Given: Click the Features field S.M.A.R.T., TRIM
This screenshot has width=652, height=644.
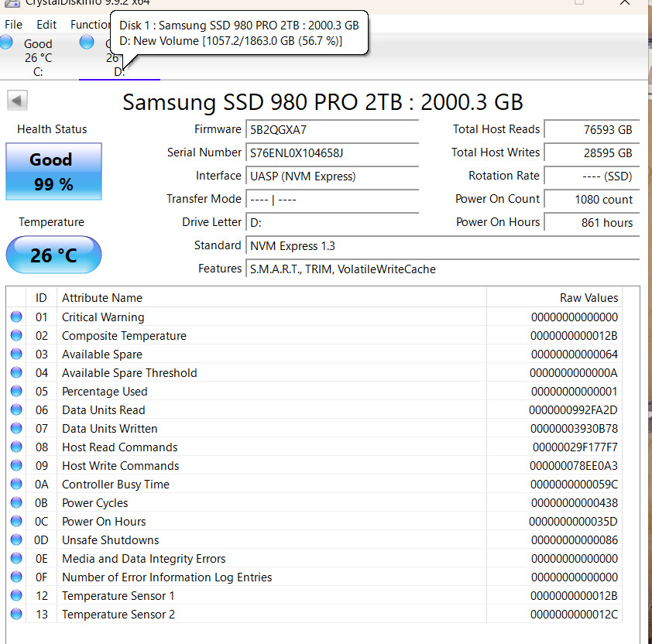Looking at the screenshot, I should (x=442, y=269).
